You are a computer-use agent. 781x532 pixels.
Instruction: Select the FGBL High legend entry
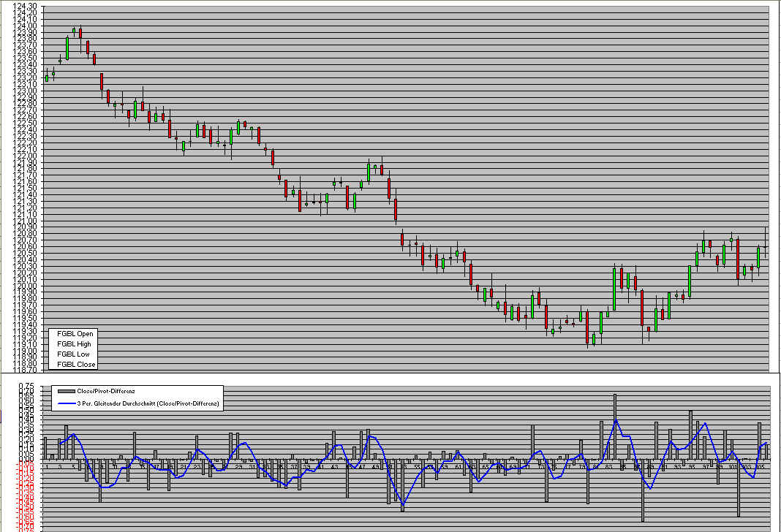[74, 344]
